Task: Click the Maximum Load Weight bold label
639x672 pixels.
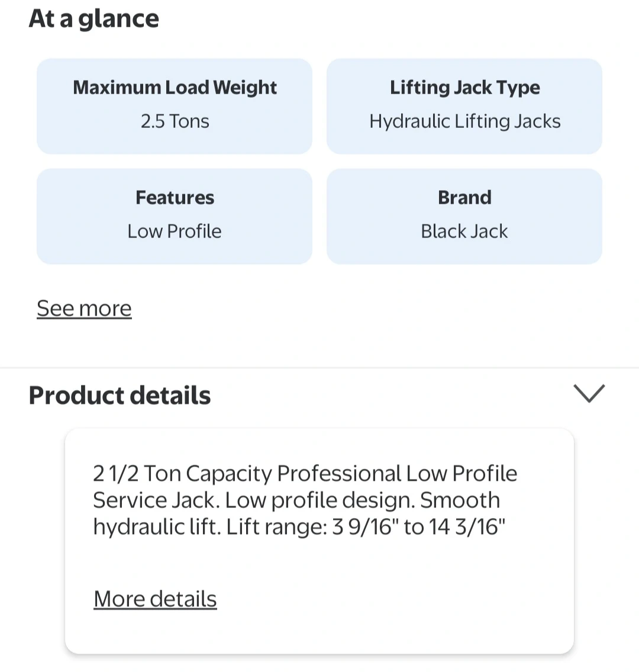Action: click(x=175, y=88)
